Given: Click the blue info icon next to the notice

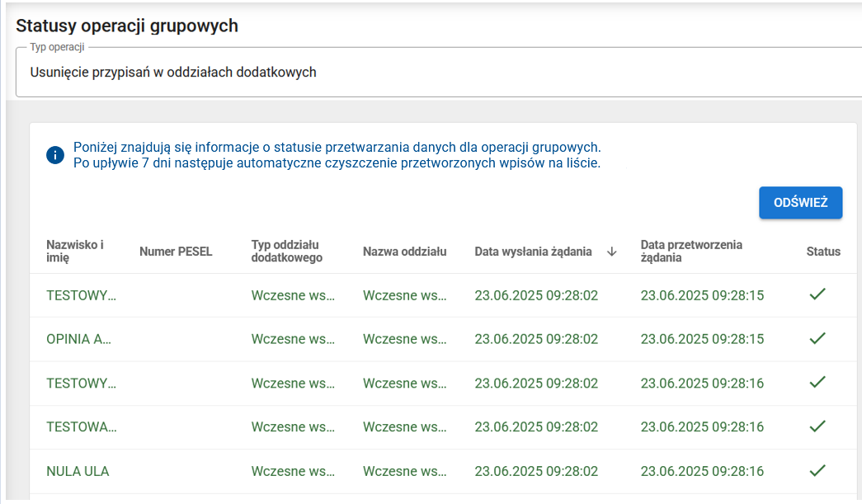Looking at the screenshot, I should click(54, 154).
